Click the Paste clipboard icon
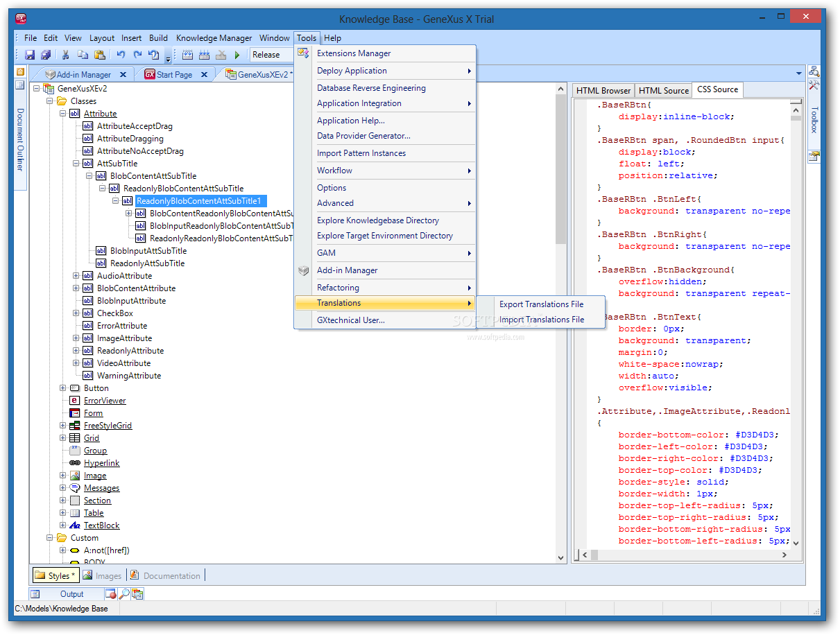 tap(100, 55)
